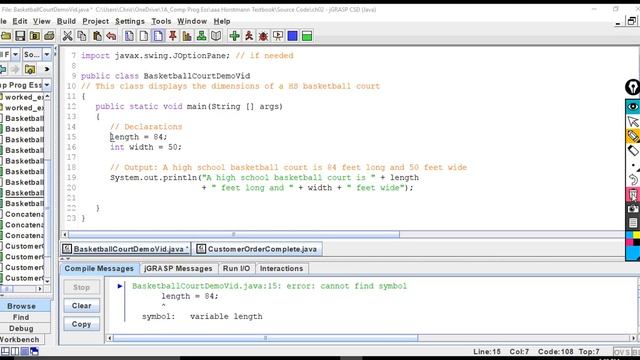Image resolution: width=640 pixels, height=360 pixels.
Task: Cut selection with the scissors icon
Action: click(67, 36)
